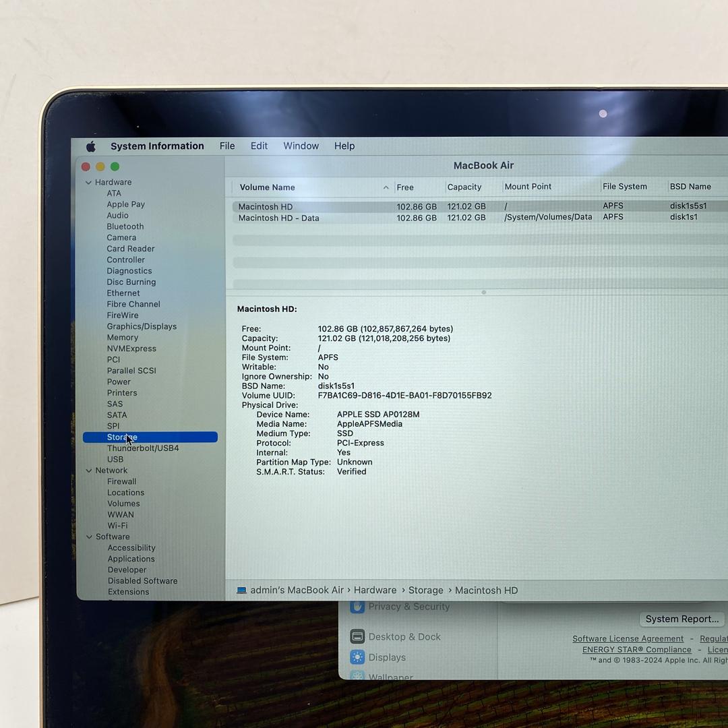Collapse the Software section
Screen dimensions: 728x728
coord(89,537)
